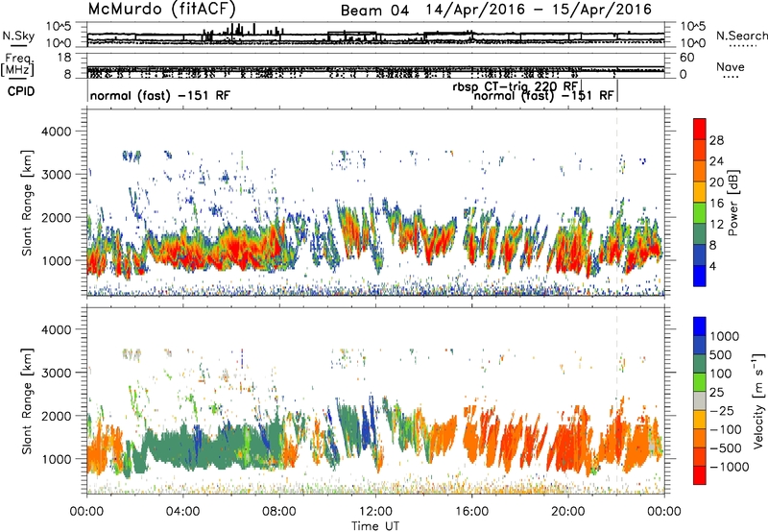768x532 pixels.
Task: Click the 'Slant Range [km]' label of velocity panel
Action: coord(27,400)
